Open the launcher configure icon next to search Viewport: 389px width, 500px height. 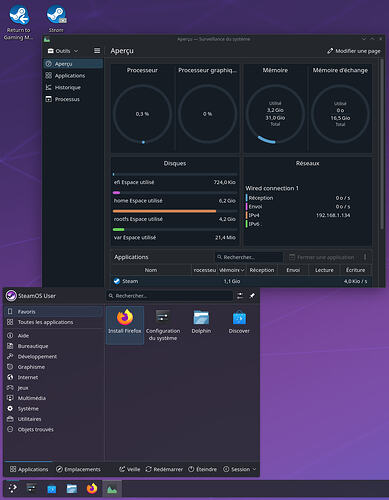click(240, 296)
